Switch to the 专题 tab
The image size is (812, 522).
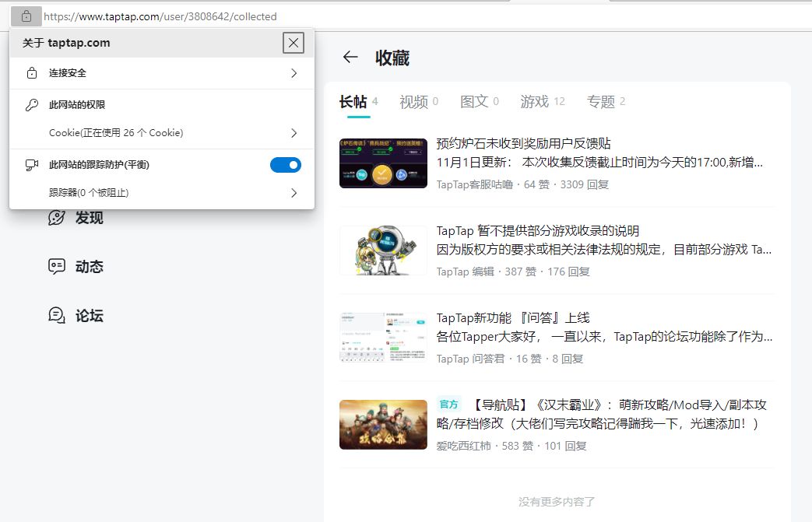tap(606, 102)
